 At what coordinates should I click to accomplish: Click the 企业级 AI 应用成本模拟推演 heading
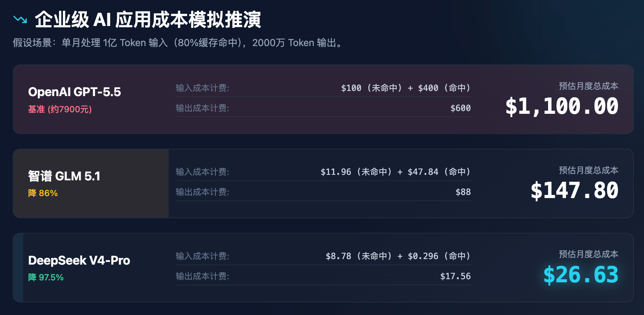(x=148, y=20)
